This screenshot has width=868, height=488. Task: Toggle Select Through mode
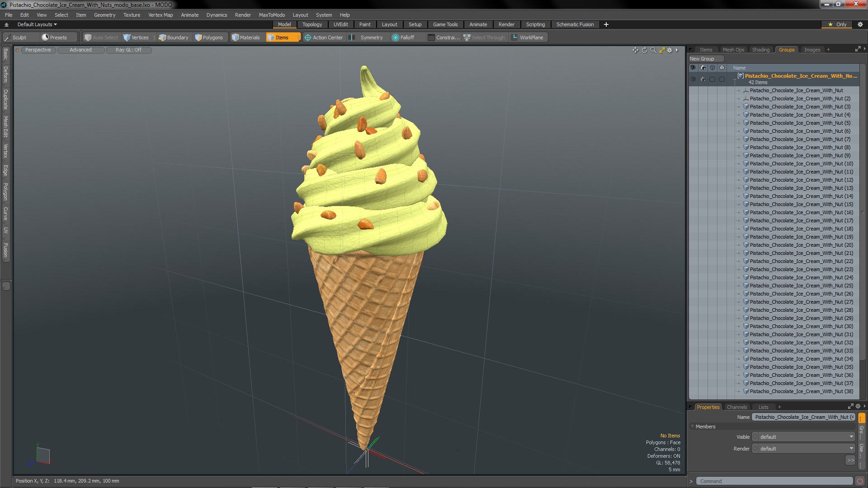pyautogui.click(x=484, y=38)
